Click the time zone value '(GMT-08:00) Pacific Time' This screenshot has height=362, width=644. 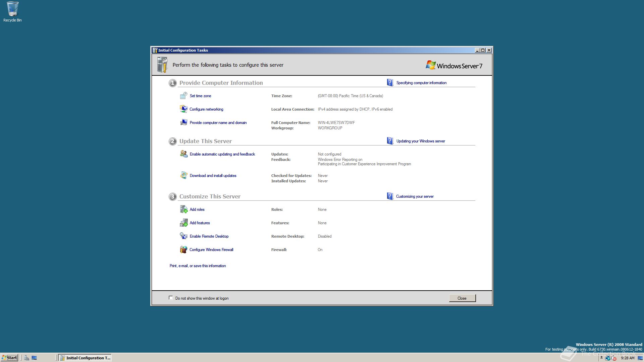point(350,96)
